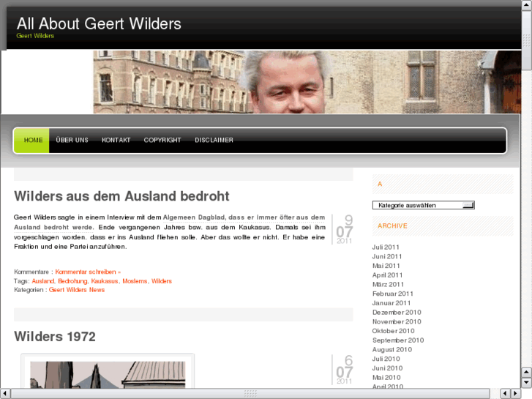Open the ÜBER UNS menu item
The image size is (532, 399).
click(72, 141)
